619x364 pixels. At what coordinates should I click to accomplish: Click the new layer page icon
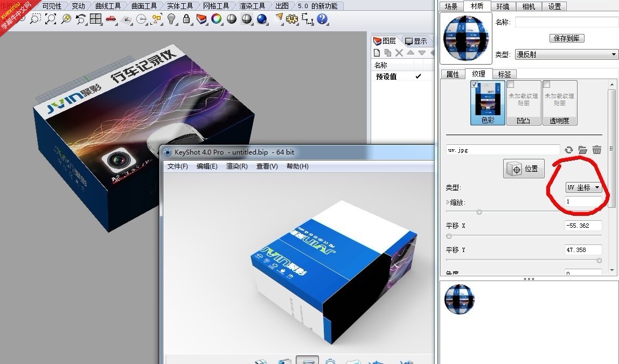click(x=377, y=53)
